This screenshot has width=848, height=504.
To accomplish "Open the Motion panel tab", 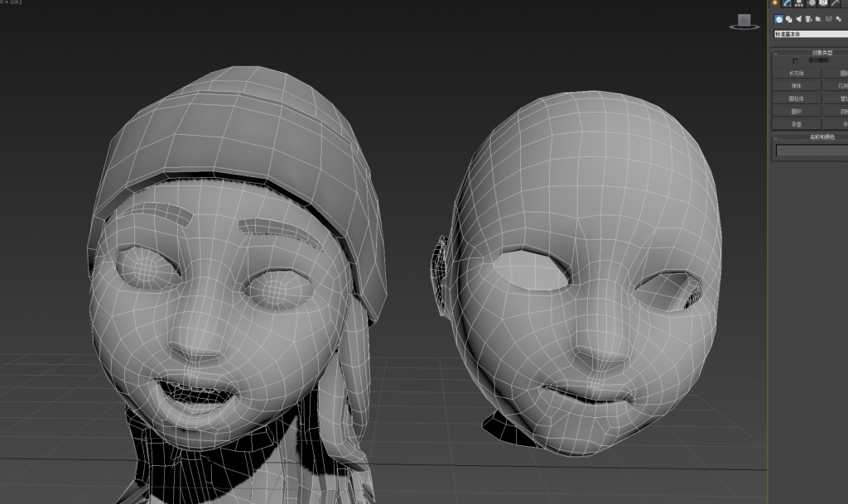I will pyautogui.click(x=812, y=3).
